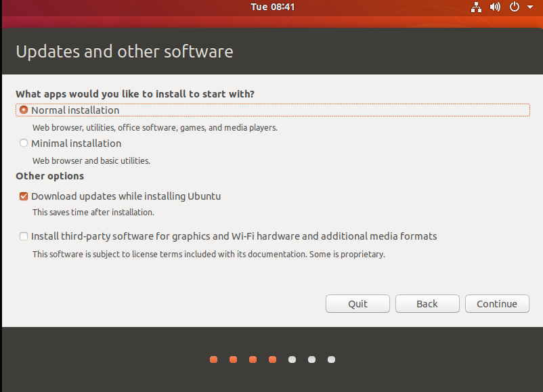Click the Updates and other software heading

click(124, 51)
